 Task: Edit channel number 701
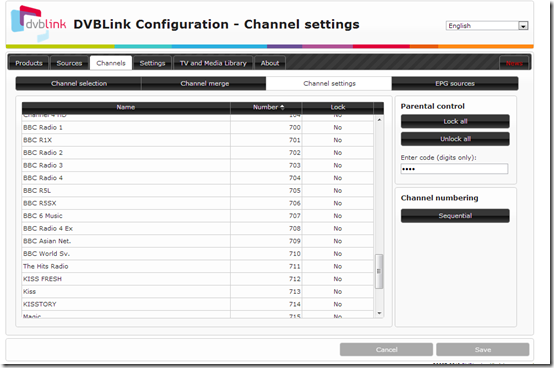coord(295,140)
